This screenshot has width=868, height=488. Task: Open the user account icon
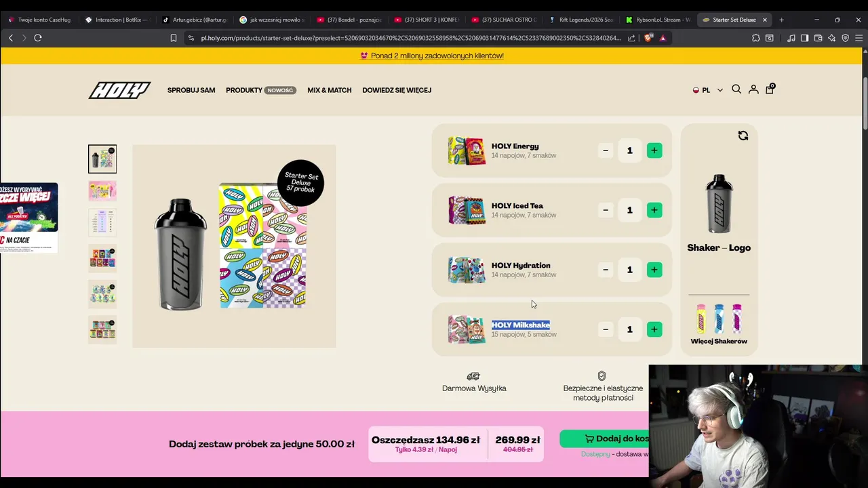coord(753,89)
